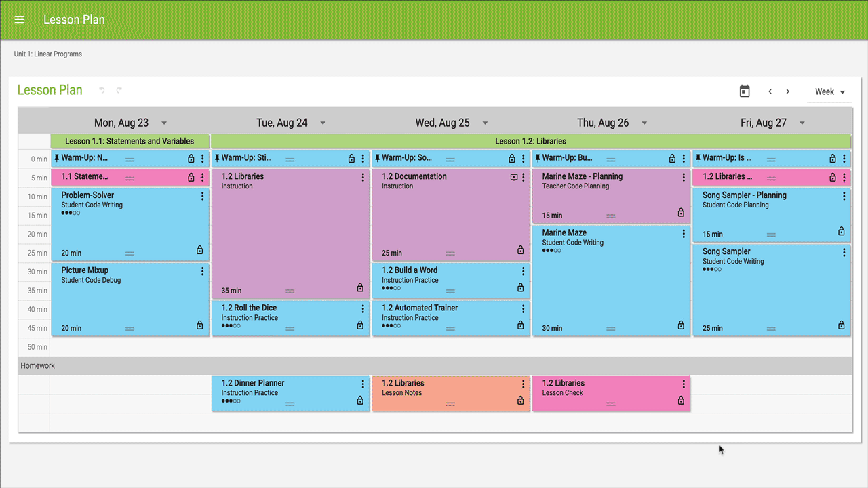Click presentation icon on 1.2 Documentation card
This screenshot has height=488, width=868.
point(513,178)
